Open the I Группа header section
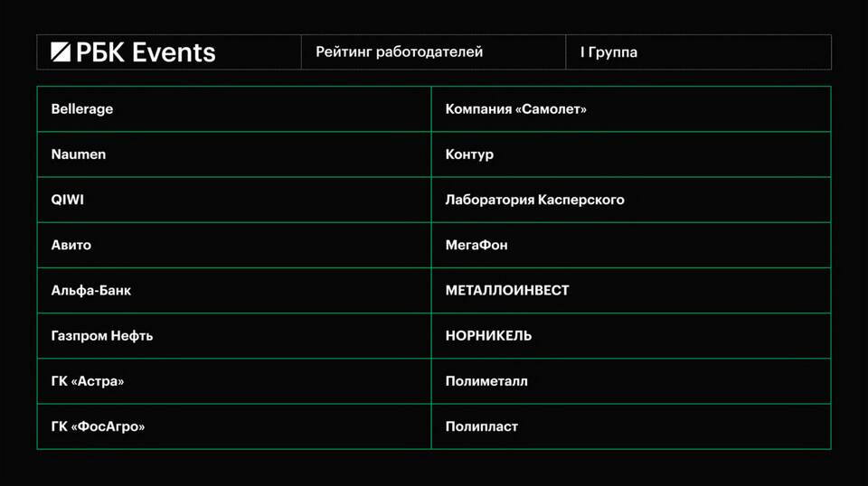This screenshot has height=486, width=868. point(699,52)
